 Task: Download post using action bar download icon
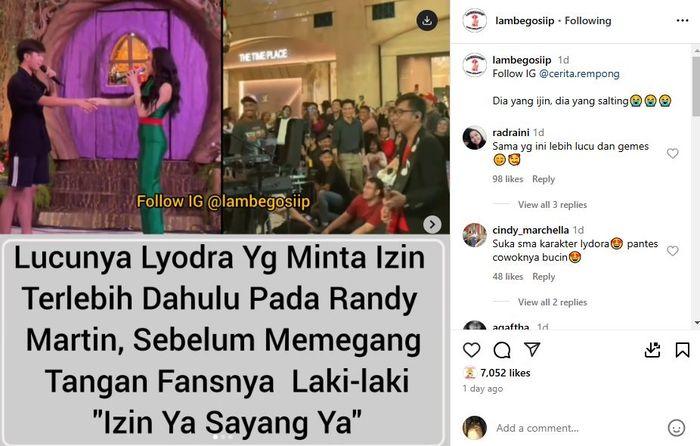pyautogui.click(x=652, y=350)
